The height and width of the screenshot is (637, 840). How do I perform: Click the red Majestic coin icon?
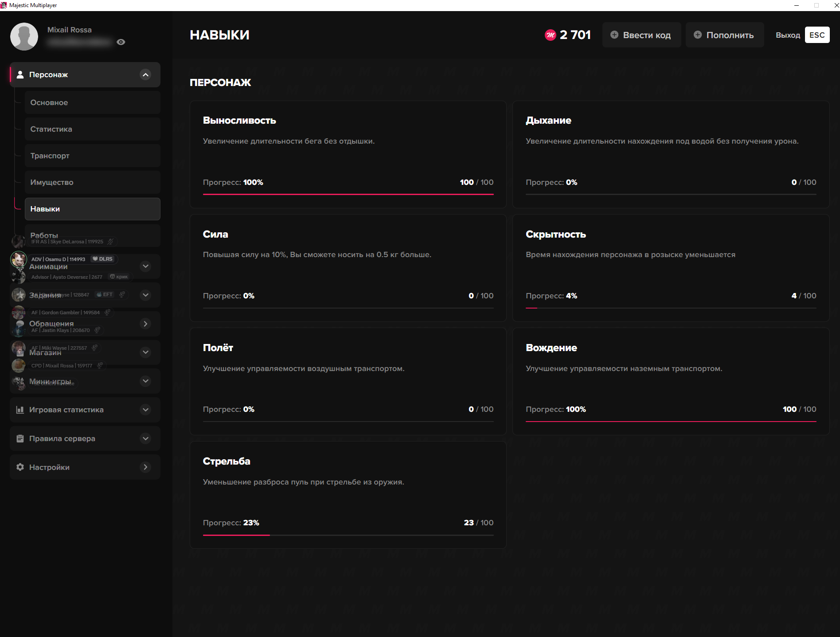(x=550, y=35)
